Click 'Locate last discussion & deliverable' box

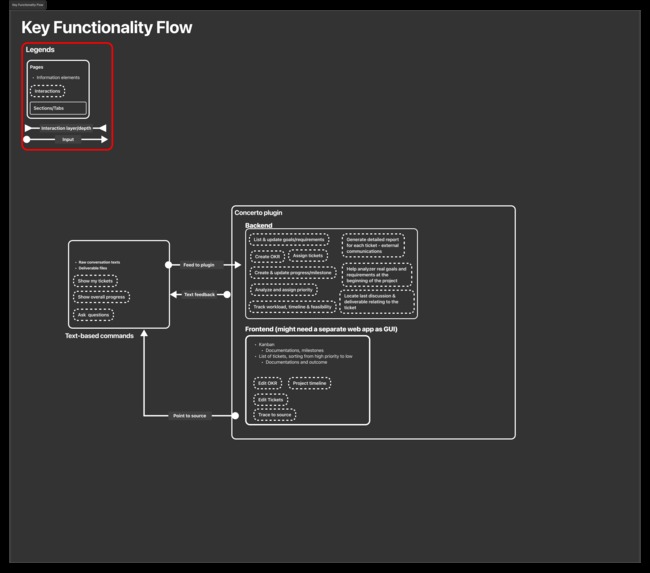click(377, 302)
